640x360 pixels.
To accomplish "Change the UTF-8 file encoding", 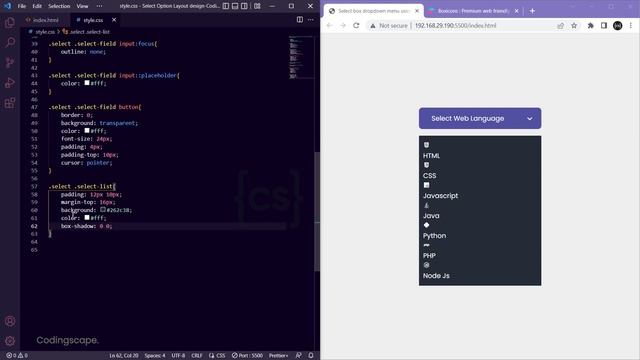I will point(178,356).
